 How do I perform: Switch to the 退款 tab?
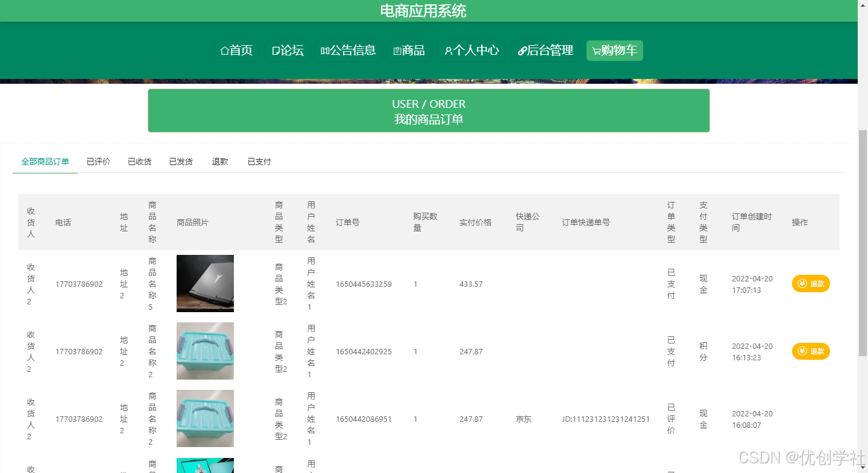coord(220,162)
